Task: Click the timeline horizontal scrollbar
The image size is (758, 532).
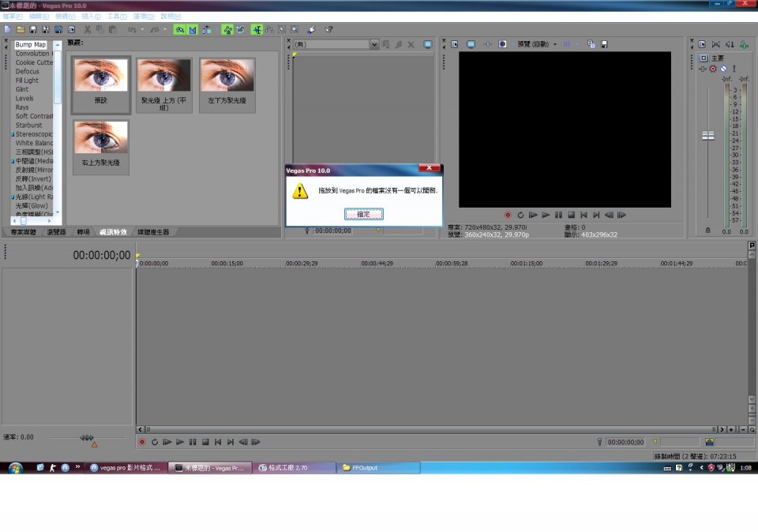Action: coord(431,429)
